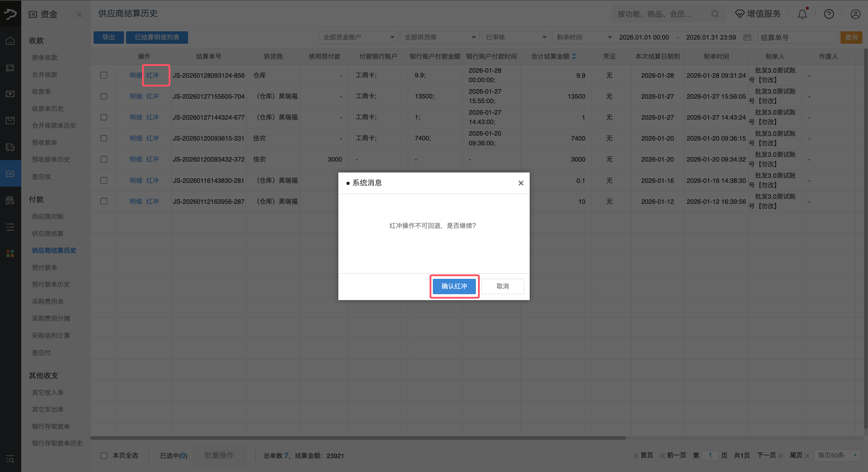Open 供应商结算 in the sidebar menu
The width and height of the screenshot is (868, 472).
(48, 233)
